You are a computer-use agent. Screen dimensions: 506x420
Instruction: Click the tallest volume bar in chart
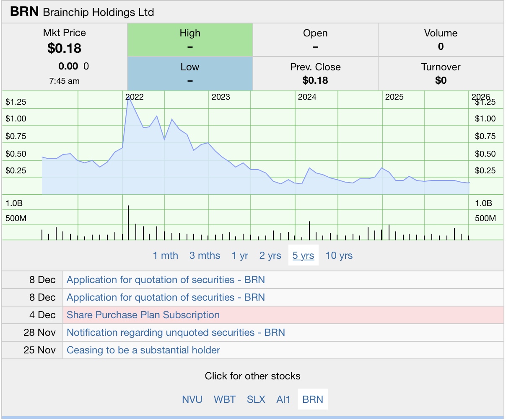coord(128,223)
